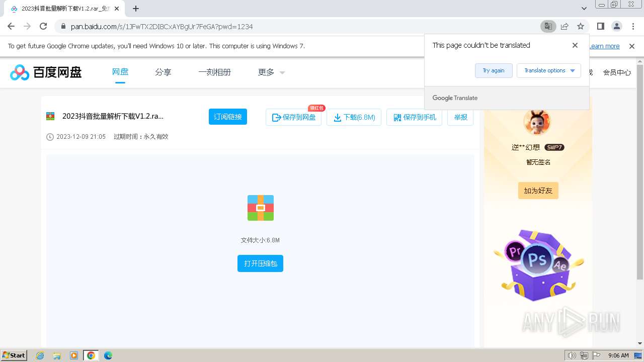The image size is (644, 362).
Task: Share this page via address bar icon
Action: [565, 26]
